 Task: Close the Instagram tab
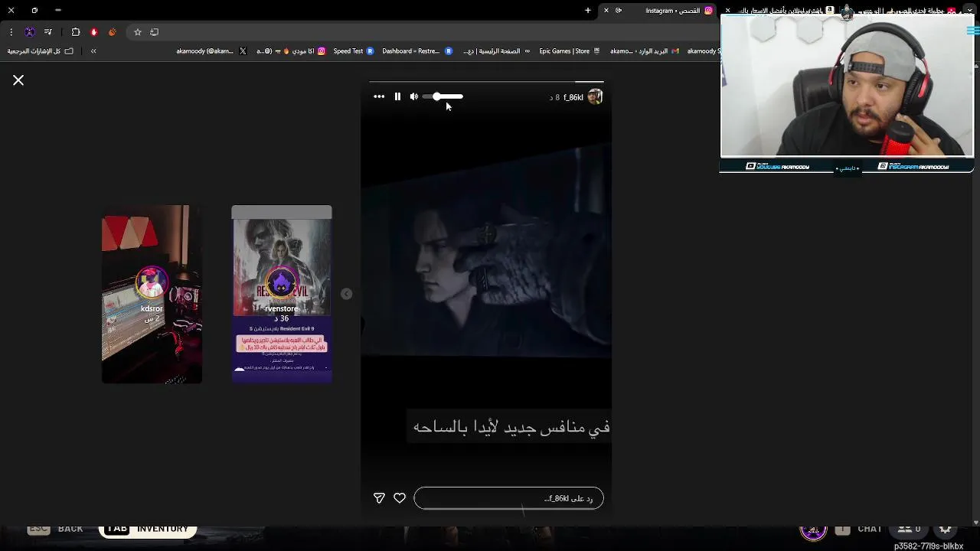606,11
